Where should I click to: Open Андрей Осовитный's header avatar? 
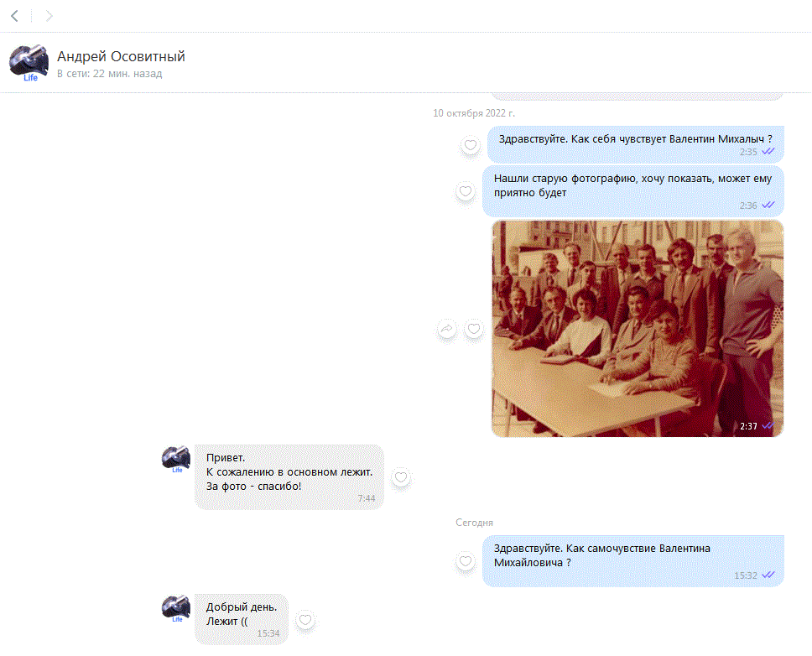click(x=28, y=63)
